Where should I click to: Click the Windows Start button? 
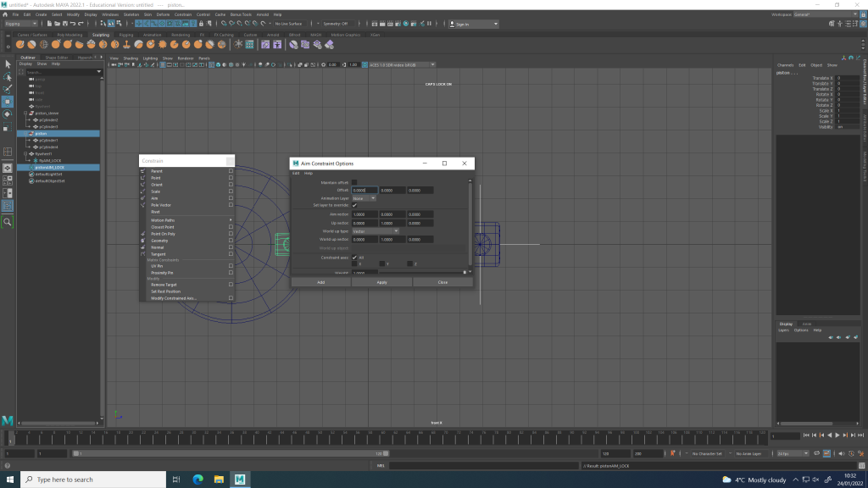pyautogui.click(x=10, y=480)
